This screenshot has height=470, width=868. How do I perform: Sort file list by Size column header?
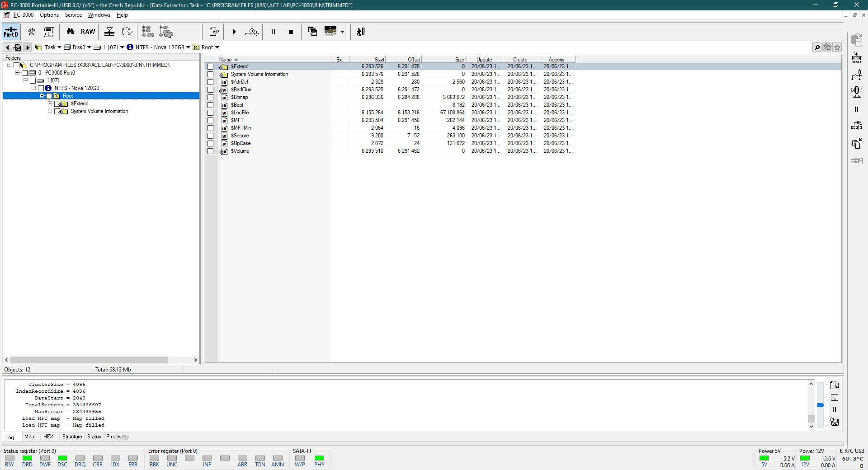point(459,60)
